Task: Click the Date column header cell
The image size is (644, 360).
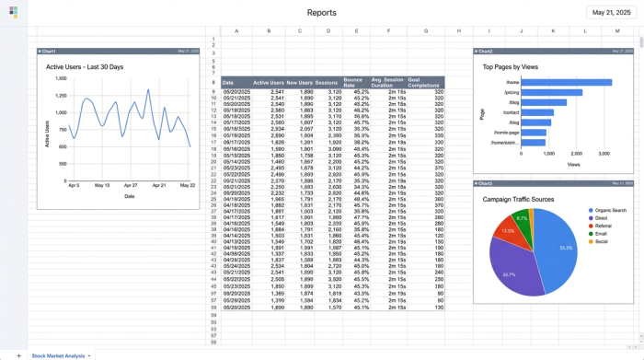Action: point(236,83)
